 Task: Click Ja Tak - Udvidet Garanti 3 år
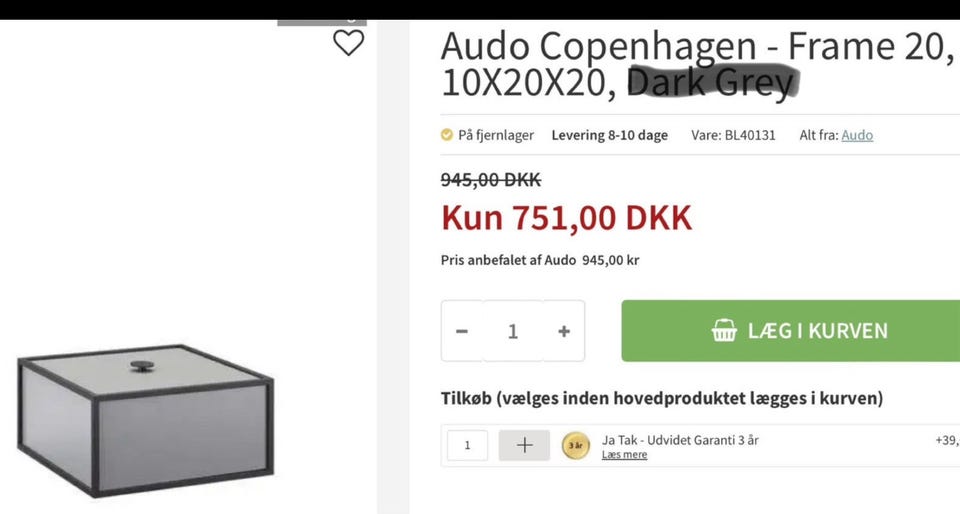coord(680,440)
